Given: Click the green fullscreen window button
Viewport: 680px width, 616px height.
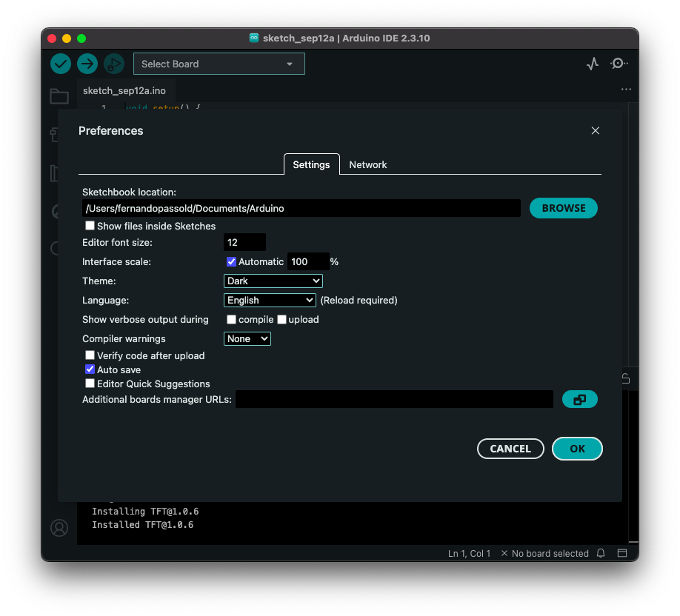Looking at the screenshot, I should coord(81,38).
